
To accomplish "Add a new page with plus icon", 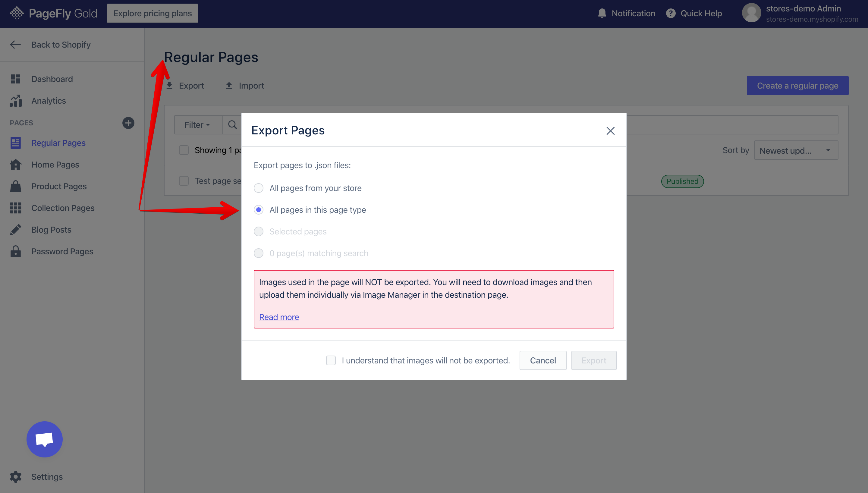I will 128,123.
